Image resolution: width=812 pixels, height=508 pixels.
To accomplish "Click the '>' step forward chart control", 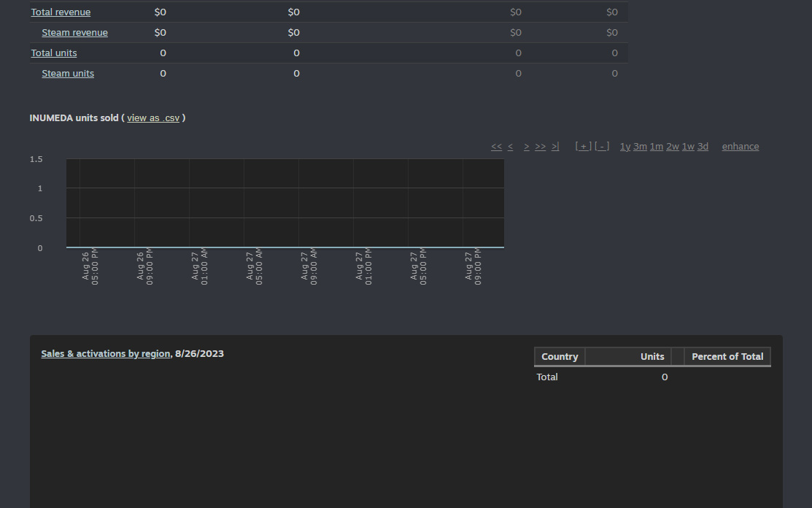I will click(x=527, y=147).
